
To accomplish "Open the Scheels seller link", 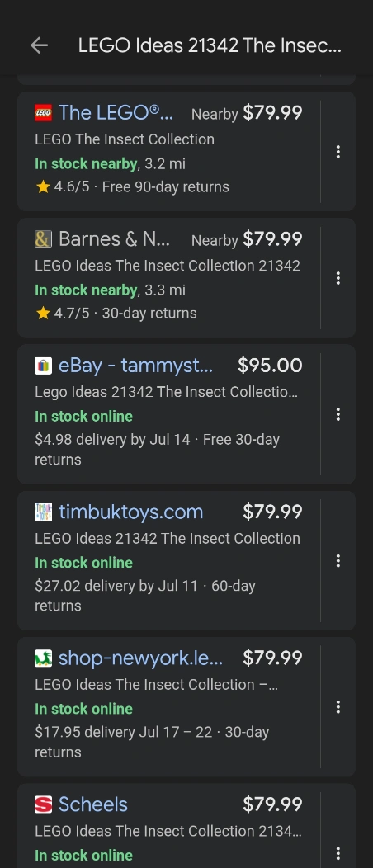I will (x=93, y=804).
